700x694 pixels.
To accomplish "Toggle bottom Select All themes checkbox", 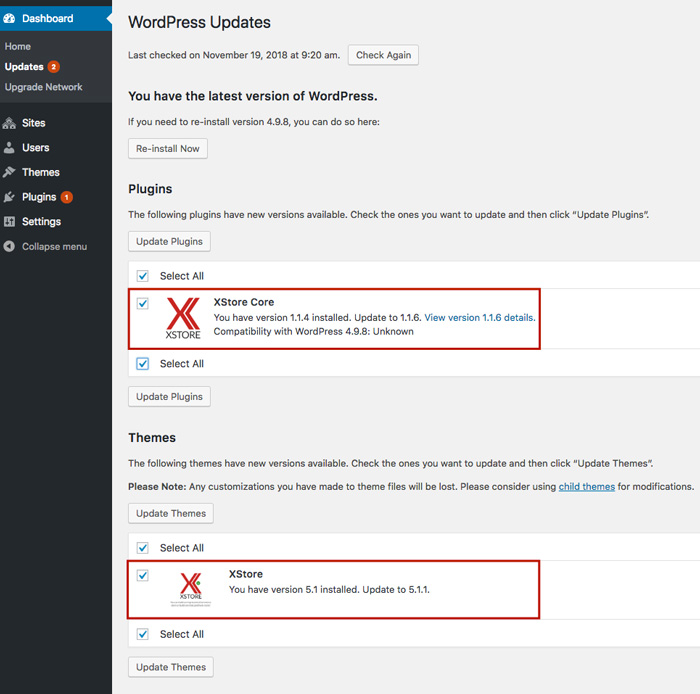I will click(142, 634).
